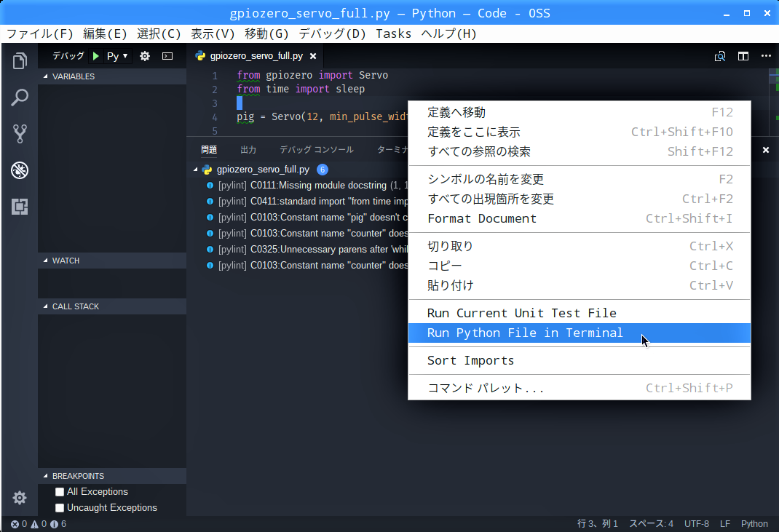779x532 pixels.
Task: Open the 選択(C) menu
Action: 159,33
